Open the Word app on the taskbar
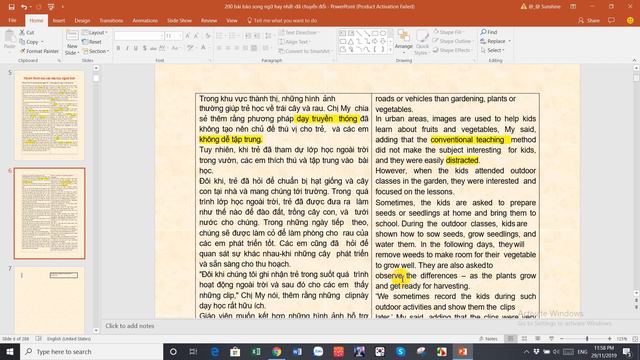 [297, 351]
